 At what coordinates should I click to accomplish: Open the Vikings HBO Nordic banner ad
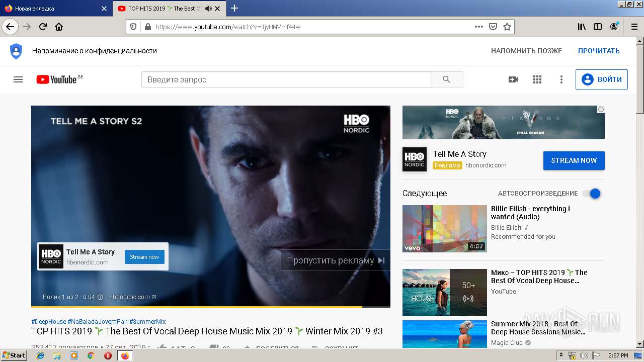[504, 122]
